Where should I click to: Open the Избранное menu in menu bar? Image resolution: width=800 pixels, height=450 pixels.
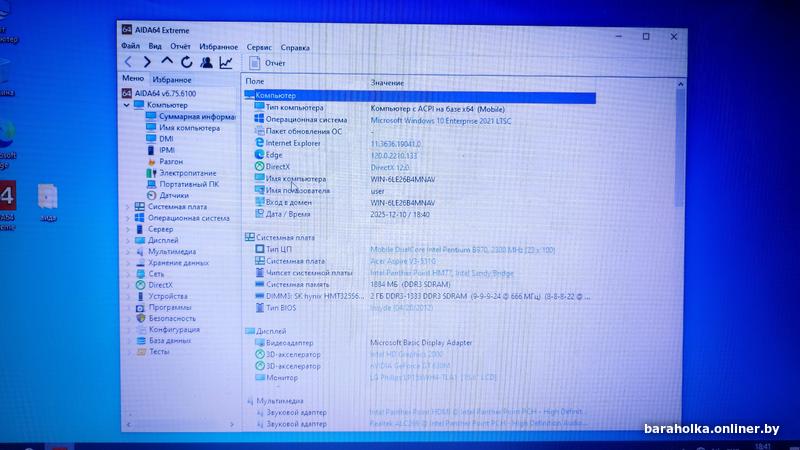point(218,47)
